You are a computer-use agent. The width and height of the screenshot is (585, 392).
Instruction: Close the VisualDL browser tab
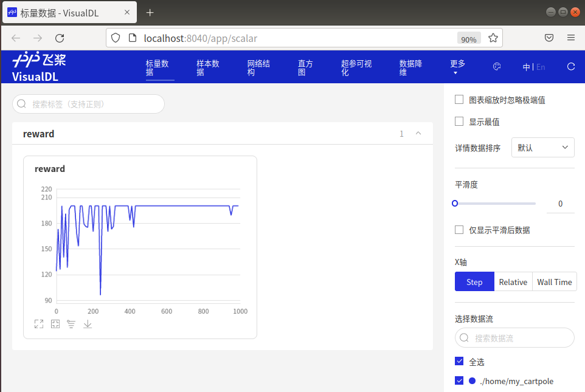127,12
